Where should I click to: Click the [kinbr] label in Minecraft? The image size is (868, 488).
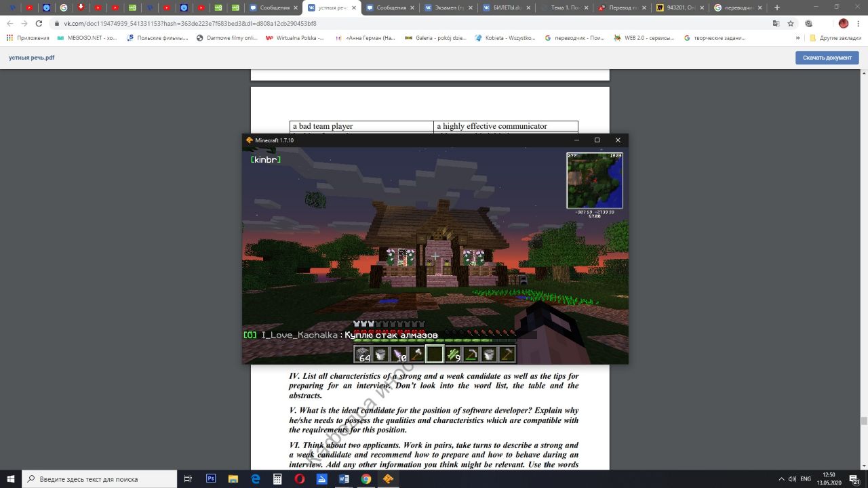[x=265, y=159]
